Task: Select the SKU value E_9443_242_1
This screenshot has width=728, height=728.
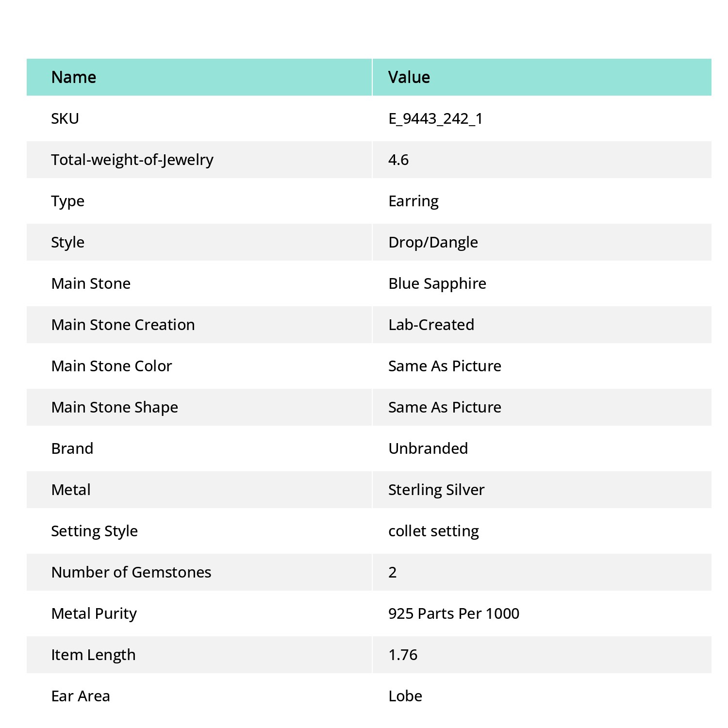Action: [435, 118]
